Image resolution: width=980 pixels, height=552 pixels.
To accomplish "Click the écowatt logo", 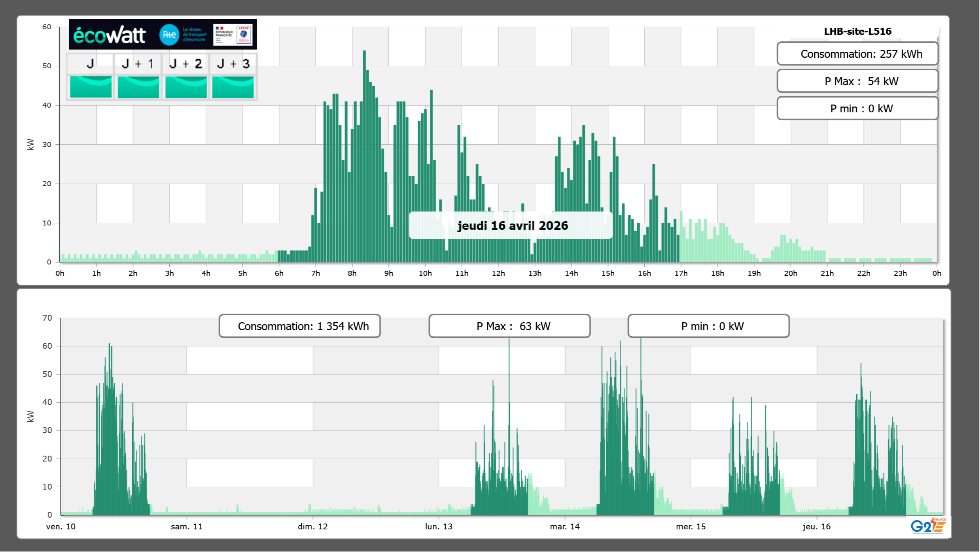I will click(110, 35).
